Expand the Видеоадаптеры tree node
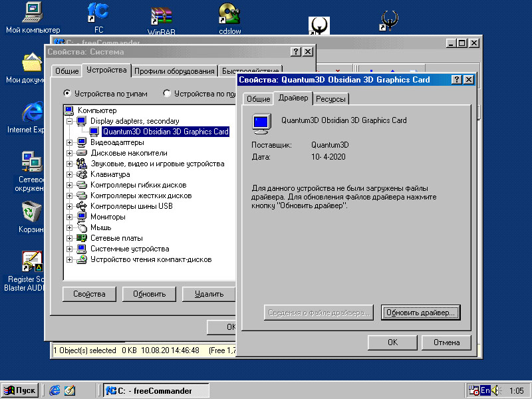 pos(70,142)
